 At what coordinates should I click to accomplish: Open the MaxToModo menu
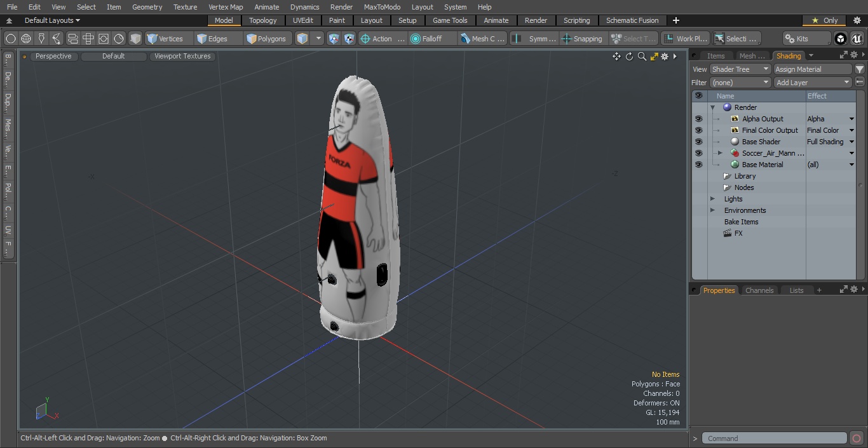click(x=382, y=7)
